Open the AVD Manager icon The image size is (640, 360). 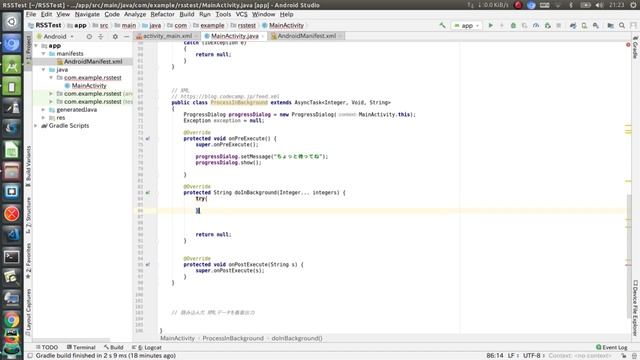pos(584,25)
